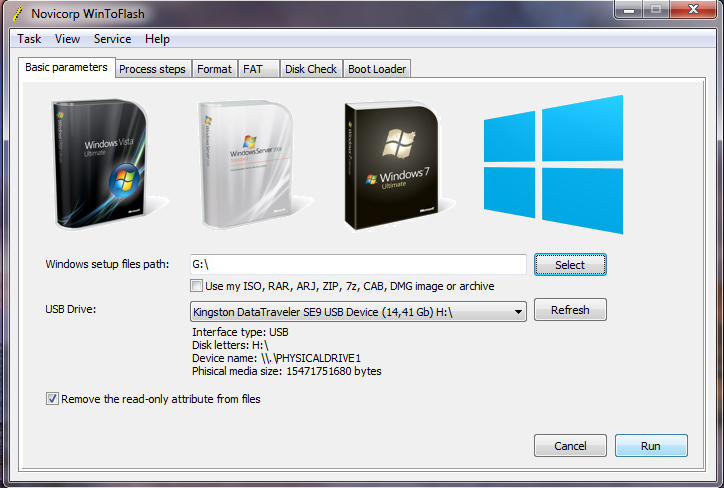Switch to the Format tab

pos(214,69)
